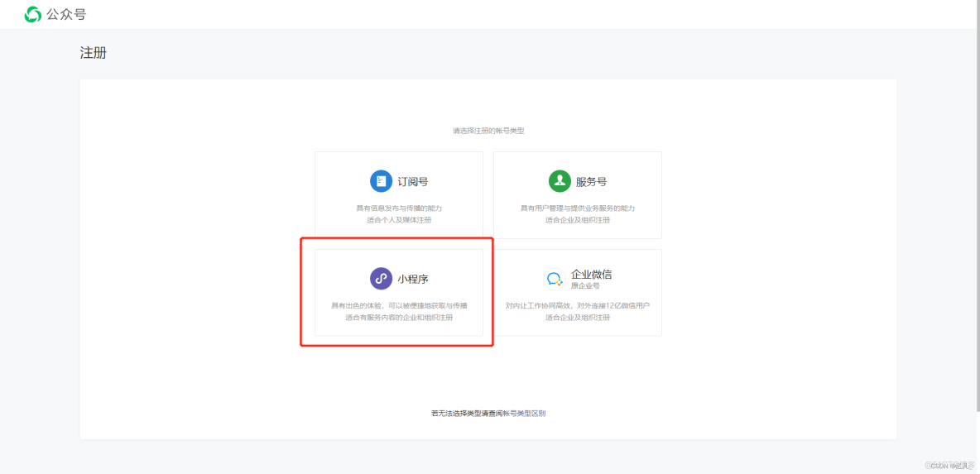Click the 适合有服务内容的企业和组织注册 text
The image size is (980, 474).
pos(399,318)
